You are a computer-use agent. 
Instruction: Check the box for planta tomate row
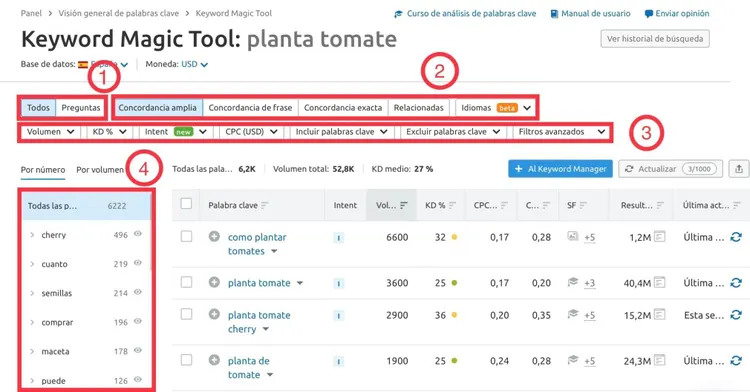coord(186,282)
